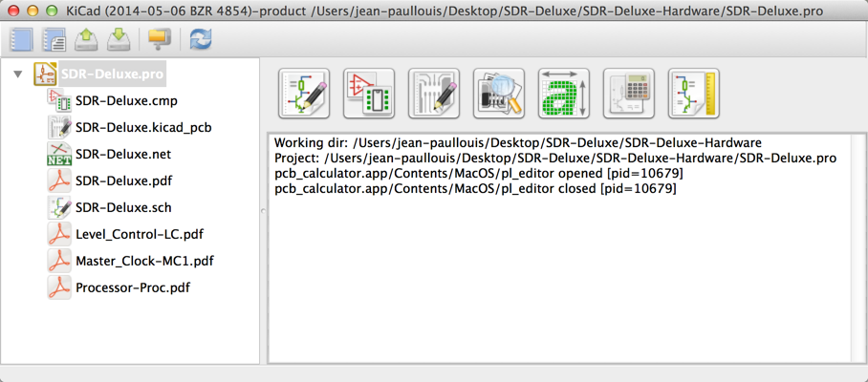Launch the Bitmap2Component converter tool
Screen dimensions: 868x382
point(564,94)
